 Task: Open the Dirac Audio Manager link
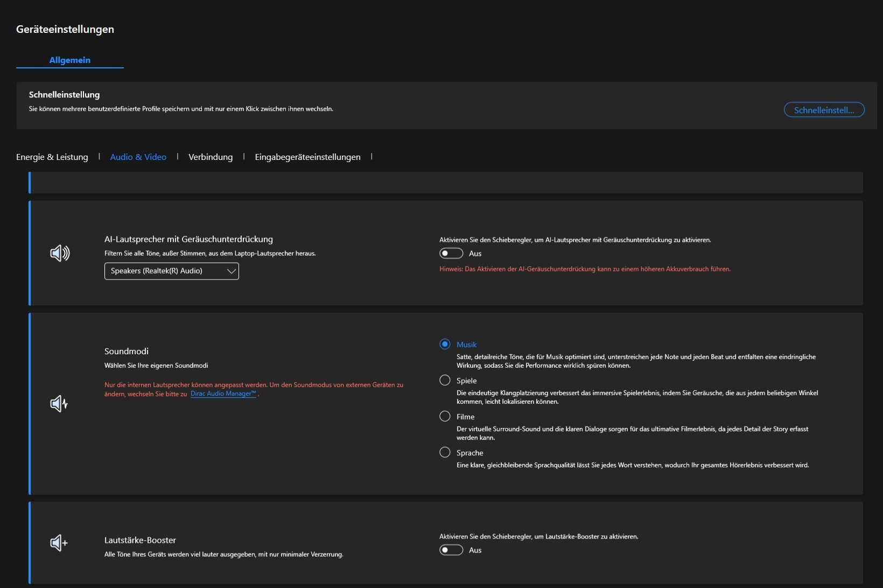[x=223, y=394]
